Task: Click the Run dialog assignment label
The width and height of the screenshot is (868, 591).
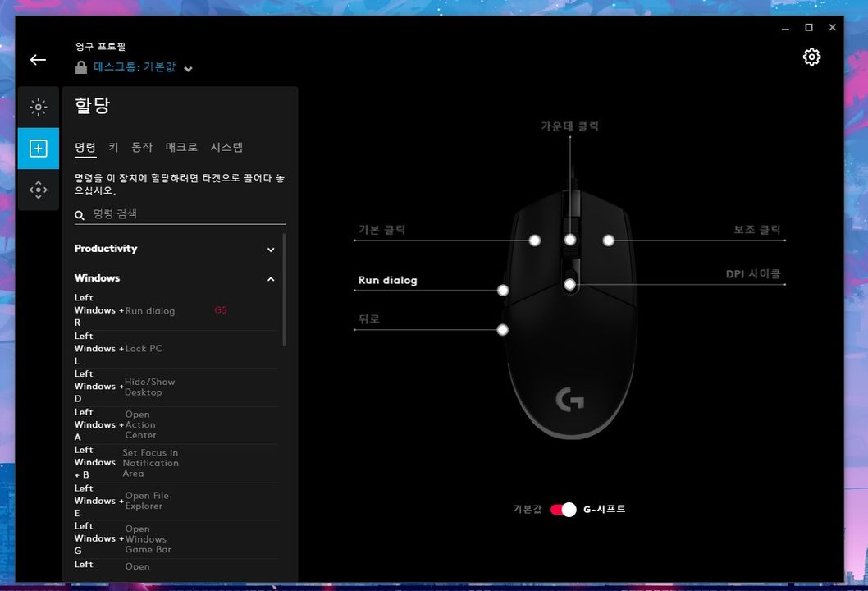Action: pos(387,280)
